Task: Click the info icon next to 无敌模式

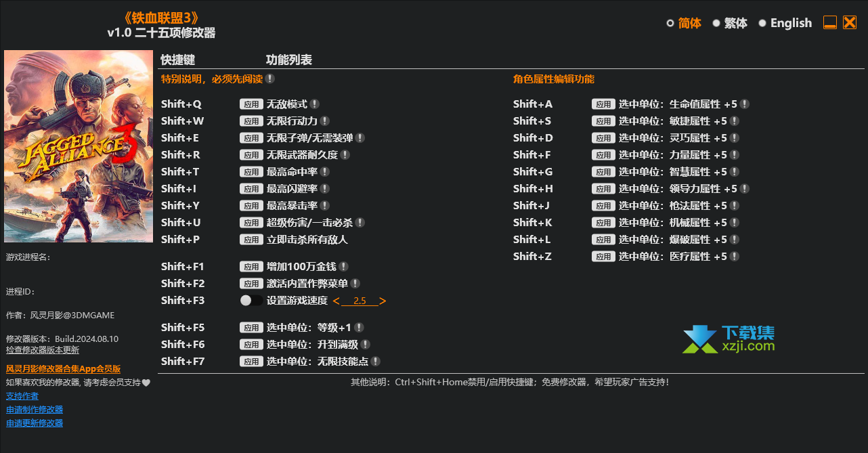Action: [315, 104]
